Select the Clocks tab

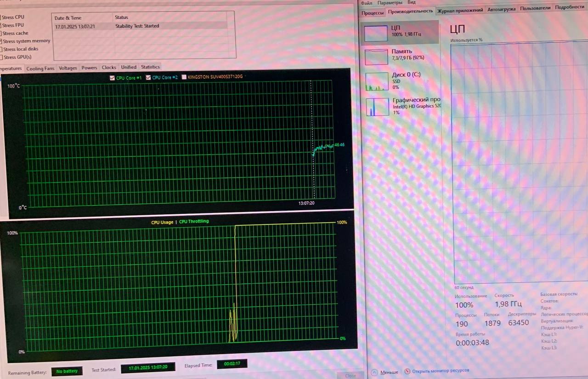109,68
